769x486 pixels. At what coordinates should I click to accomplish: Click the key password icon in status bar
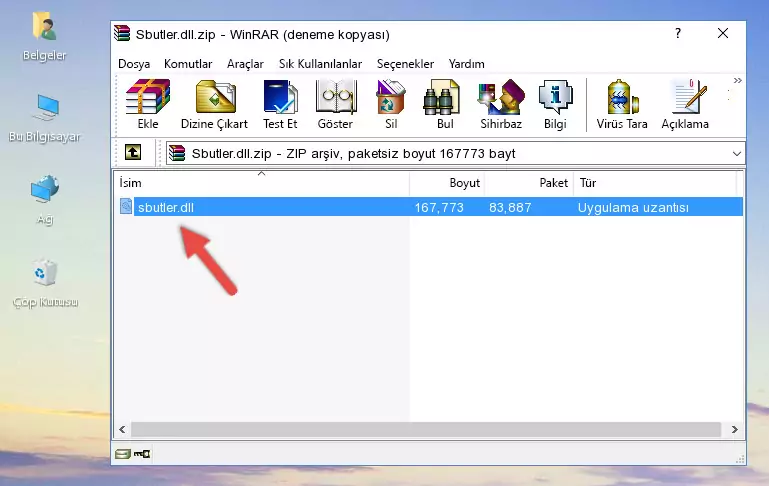(142, 454)
